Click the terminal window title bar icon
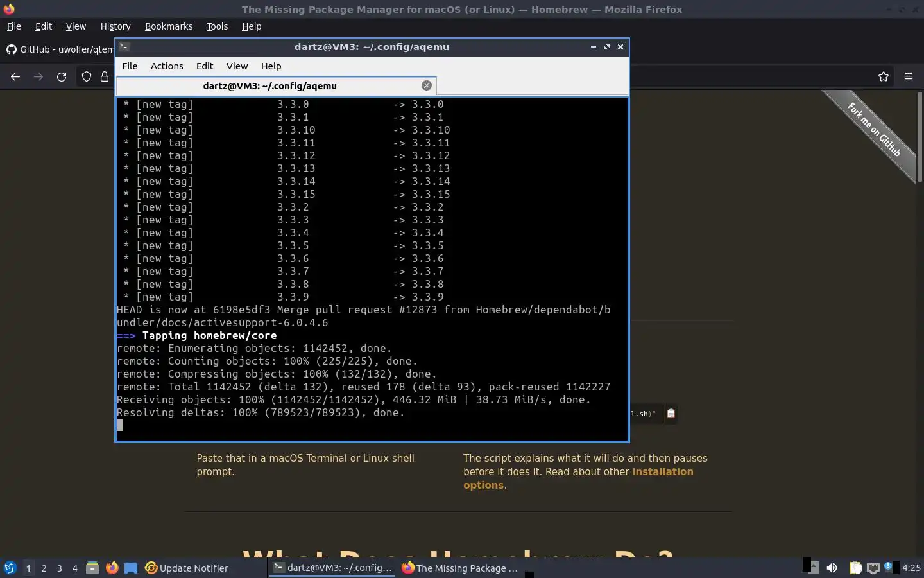 tap(124, 46)
